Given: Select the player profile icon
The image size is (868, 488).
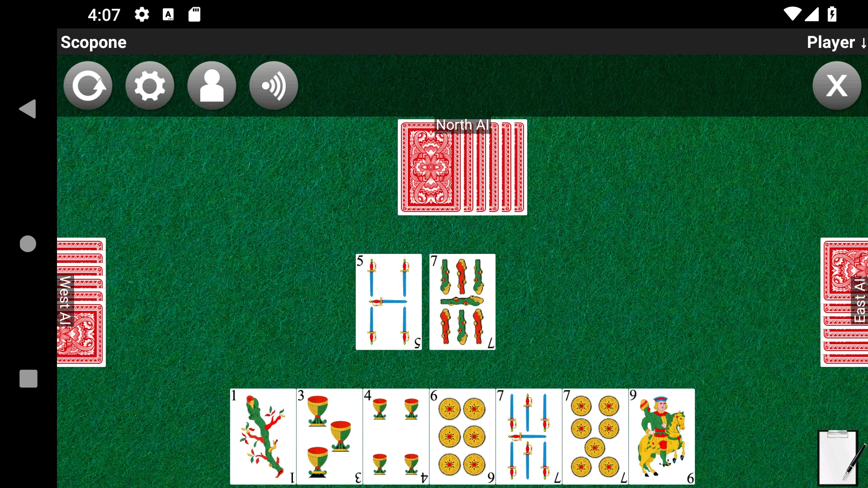Looking at the screenshot, I should point(212,85).
